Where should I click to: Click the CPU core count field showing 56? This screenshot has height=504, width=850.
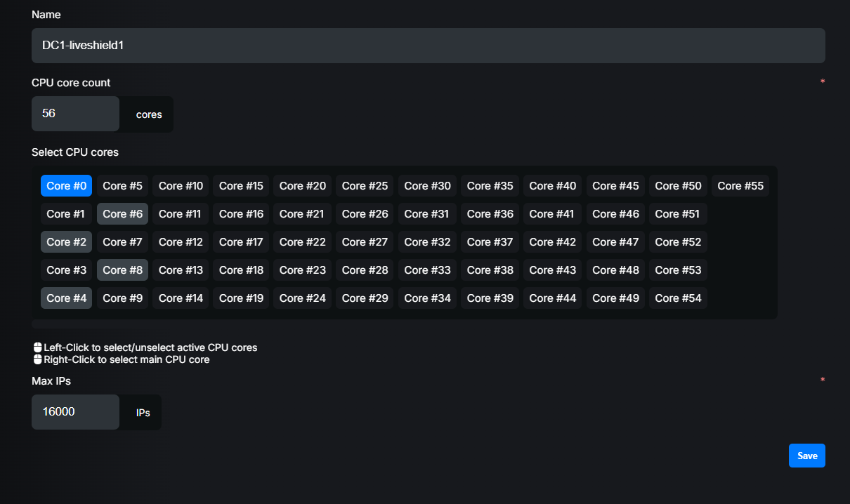click(75, 114)
